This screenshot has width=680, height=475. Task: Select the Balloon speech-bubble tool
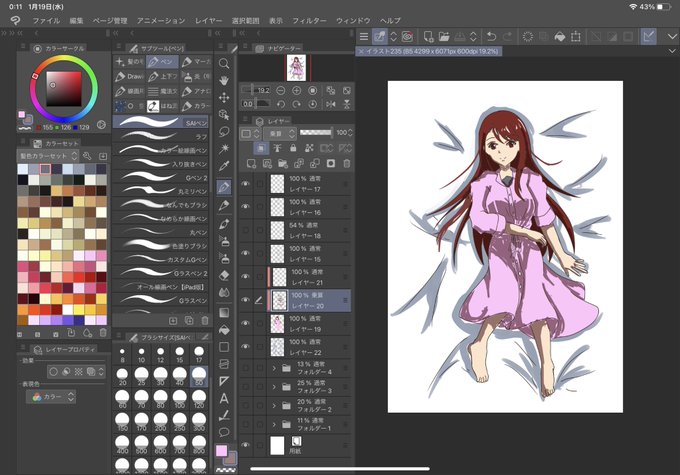click(224, 432)
